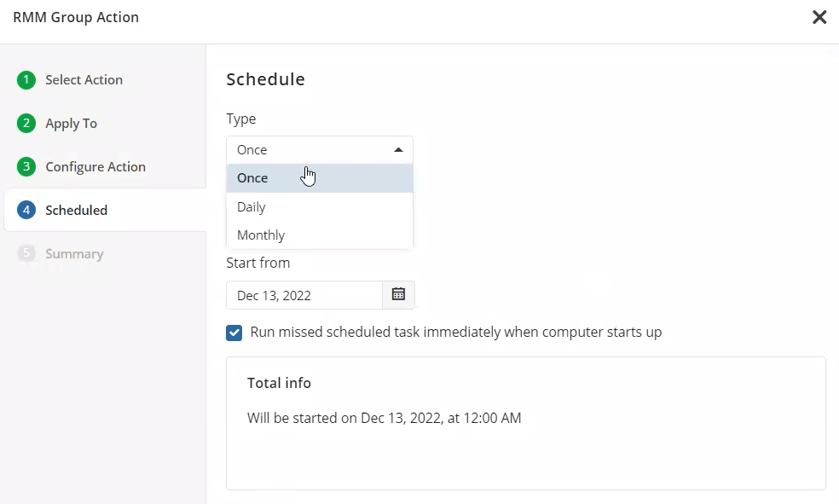
Task: Open the Configure Action step
Action: (x=95, y=167)
